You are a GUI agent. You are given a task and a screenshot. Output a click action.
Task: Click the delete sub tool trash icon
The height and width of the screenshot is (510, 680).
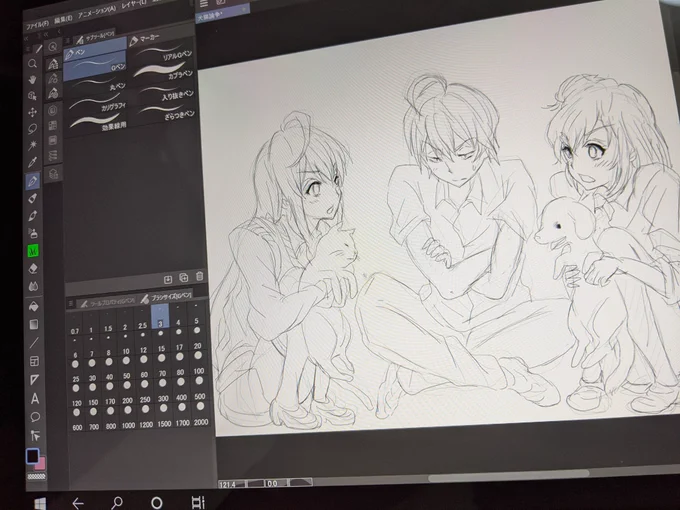tap(199, 276)
